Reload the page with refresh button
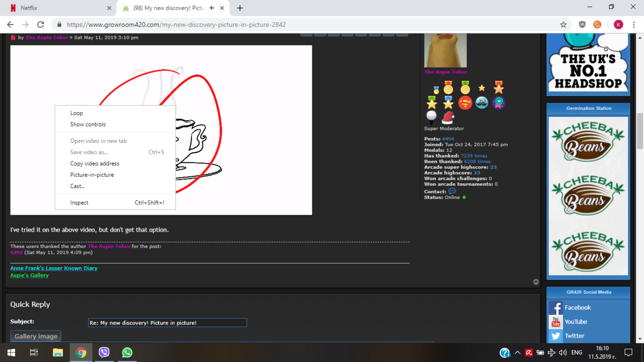The width and height of the screenshot is (644, 362). pyautogui.click(x=40, y=24)
